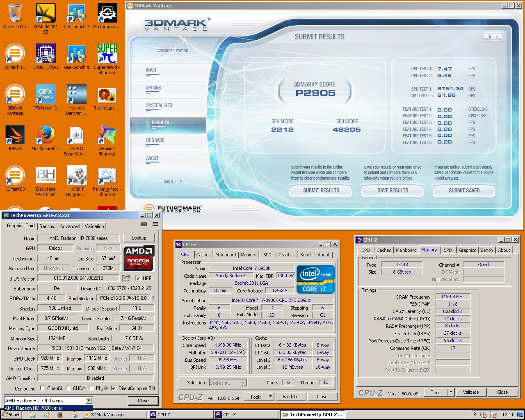Click the SAVE RESULTS button
This screenshot has height=420, width=525.
[x=393, y=191]
